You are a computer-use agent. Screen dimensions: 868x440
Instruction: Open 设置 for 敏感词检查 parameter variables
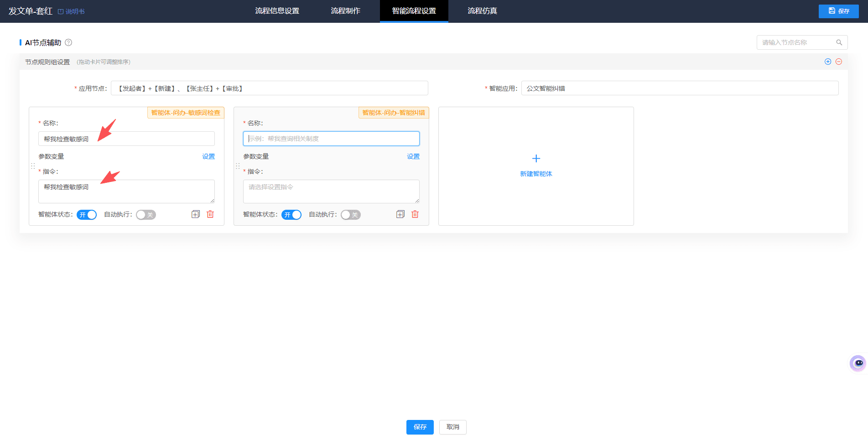point(208,156)
